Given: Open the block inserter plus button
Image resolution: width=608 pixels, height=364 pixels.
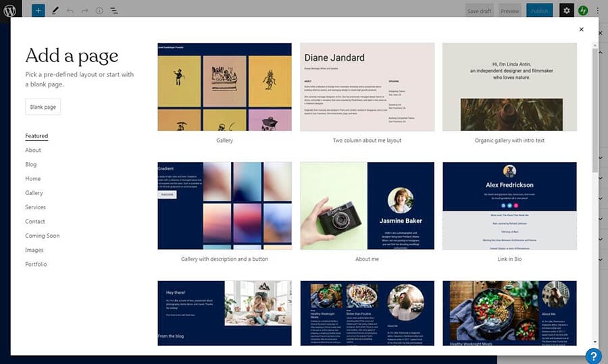Looking at the screenshot, I should 38,11.
